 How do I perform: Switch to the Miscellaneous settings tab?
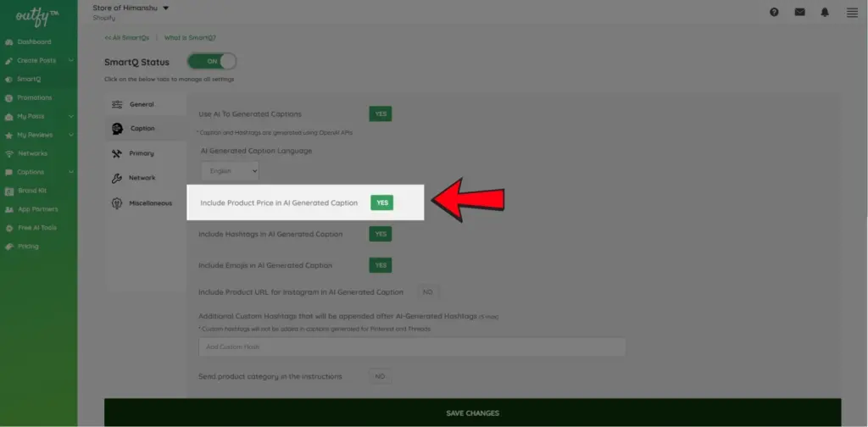click(x=150, y=203)
